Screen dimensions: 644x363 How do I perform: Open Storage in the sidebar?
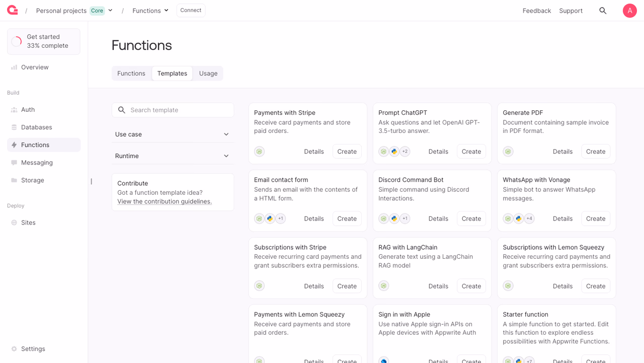click(44, 180)
